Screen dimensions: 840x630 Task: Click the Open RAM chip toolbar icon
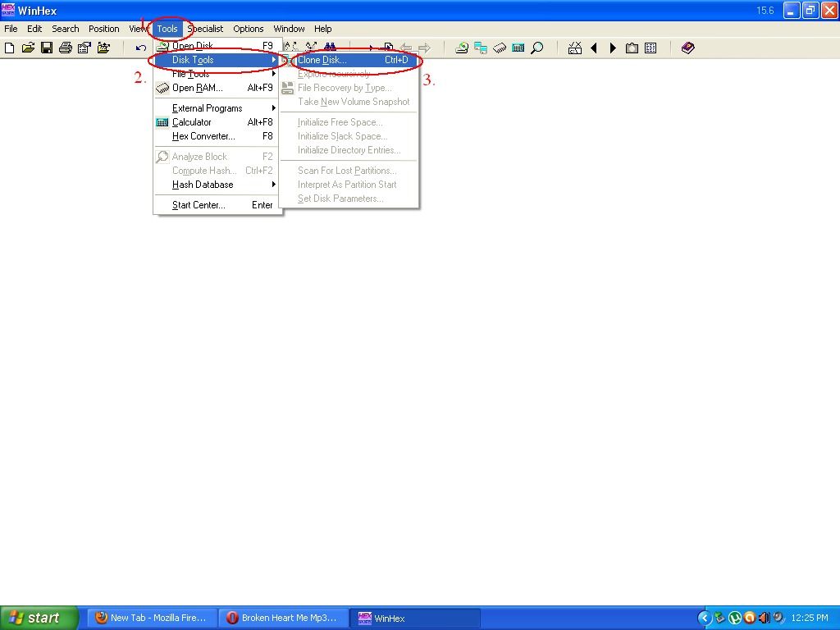pos(500,48)
